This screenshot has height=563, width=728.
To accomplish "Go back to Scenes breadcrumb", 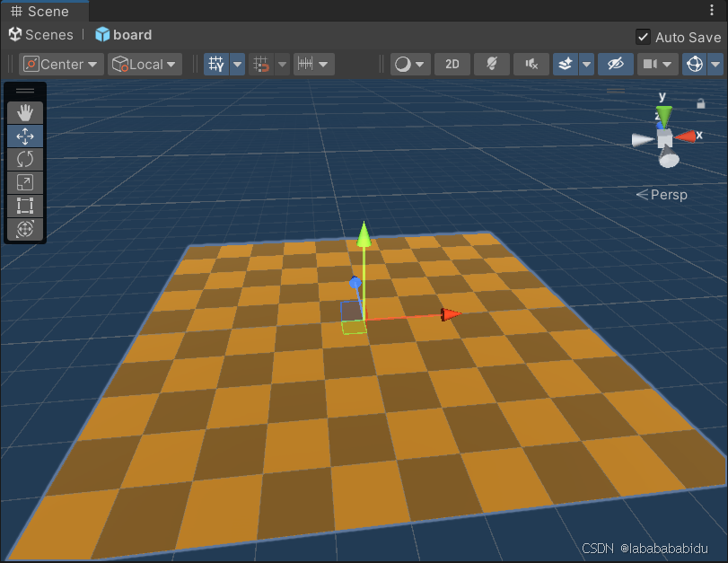I will coord(41,35).
